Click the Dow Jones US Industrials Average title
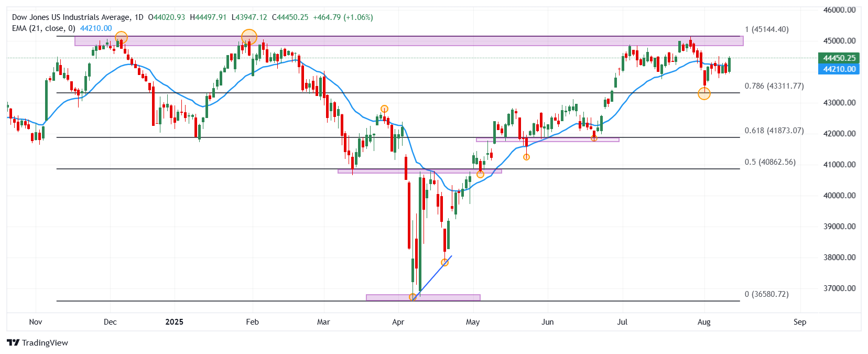The height and width of the screenshot is (354, 868). click(71, 17)
